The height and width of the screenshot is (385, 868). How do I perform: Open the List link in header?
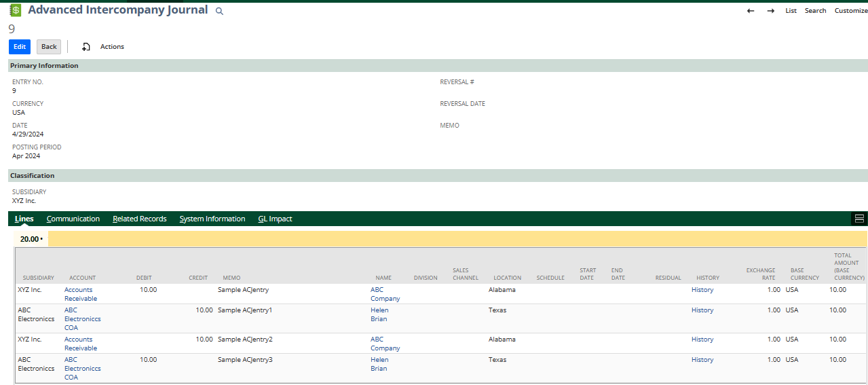[791, 11]
